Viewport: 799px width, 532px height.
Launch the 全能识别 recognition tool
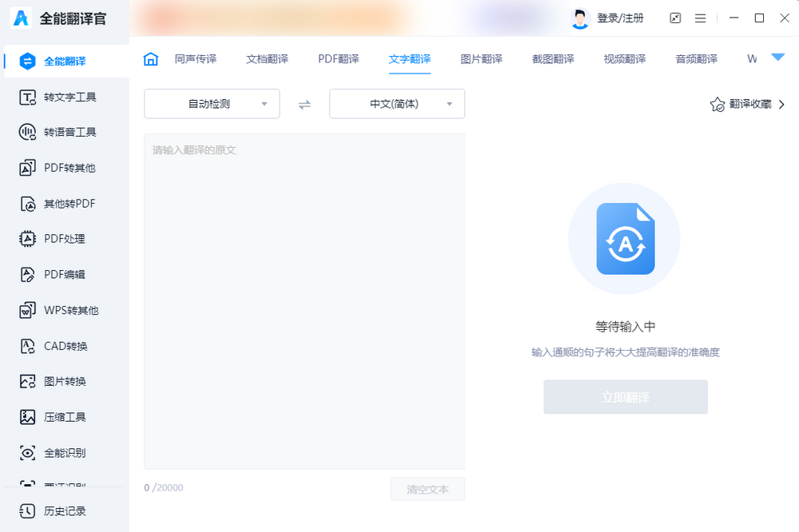tap(64, 452)
